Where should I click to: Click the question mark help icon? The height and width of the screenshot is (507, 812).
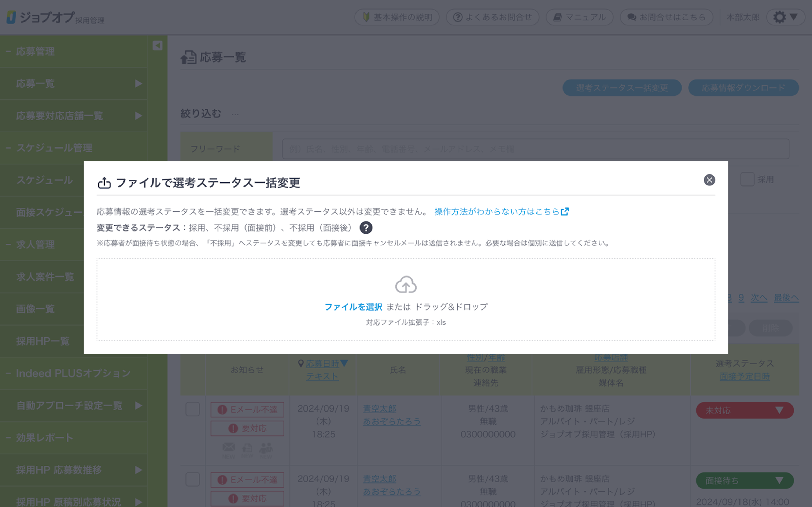(366, 228)
